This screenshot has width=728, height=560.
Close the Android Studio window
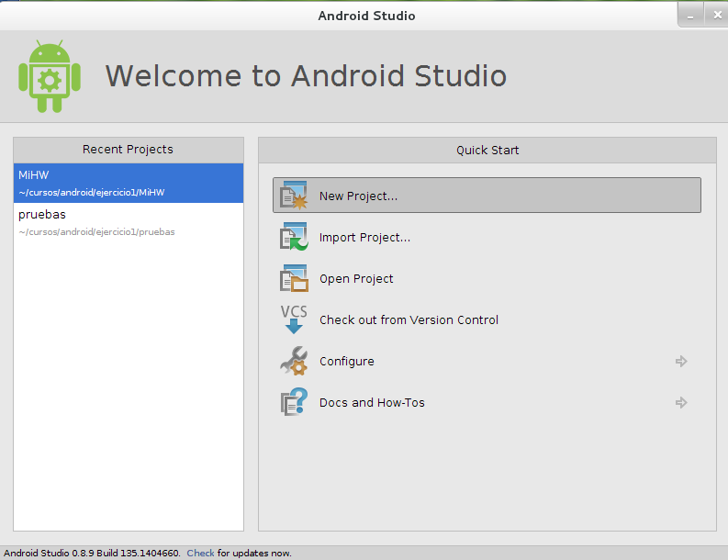pos(717,15)
